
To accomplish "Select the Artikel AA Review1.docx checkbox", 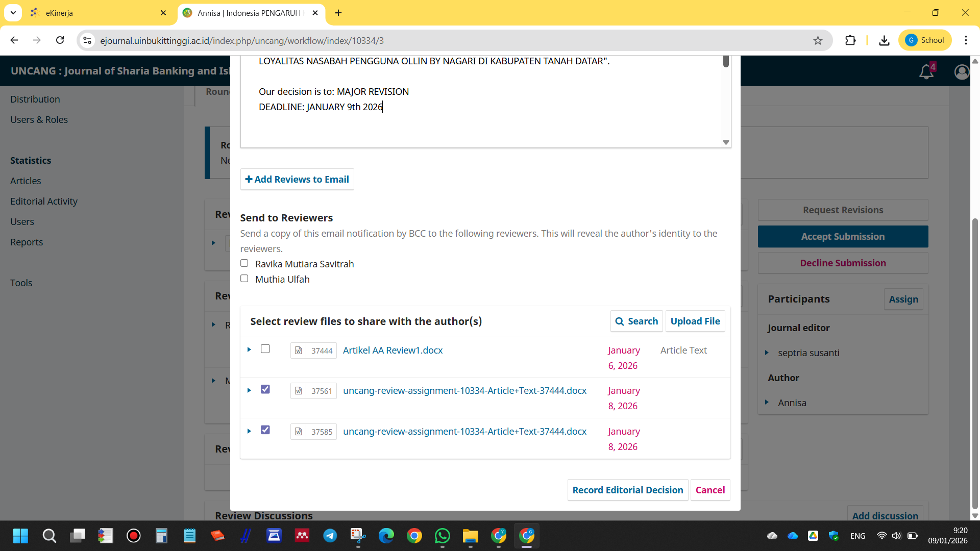I will click(x=265, y=349).
